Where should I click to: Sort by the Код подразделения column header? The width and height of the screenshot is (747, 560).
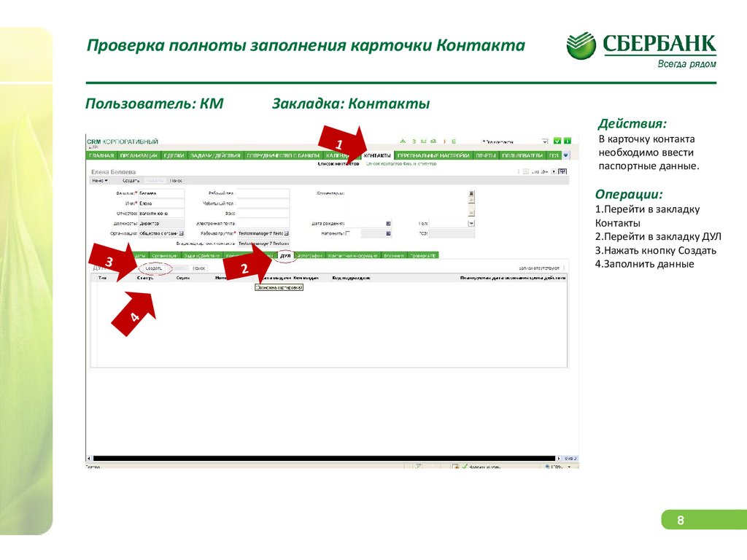[351, 278]
